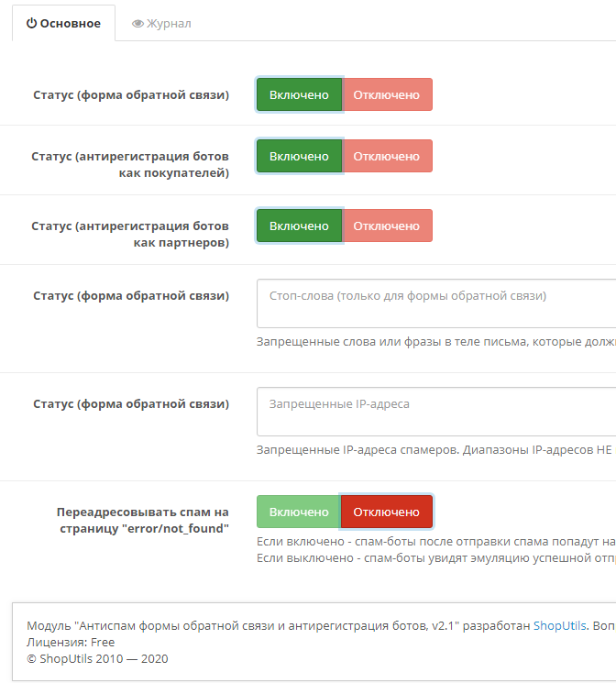Viewport: 616px width, 683px height.
Task: Enable the feedback form status with Включено
Action: coord(299,94)
